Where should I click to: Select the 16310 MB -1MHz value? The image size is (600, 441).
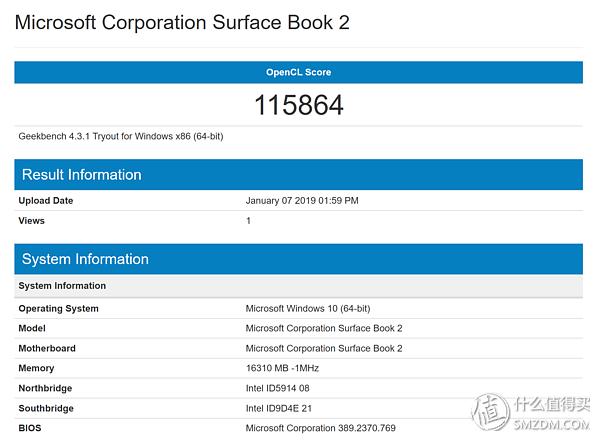[282, 368]
